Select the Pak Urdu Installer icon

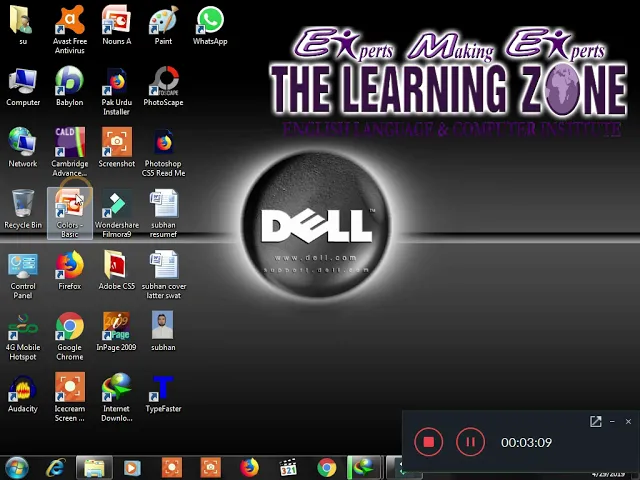[x=117, y=91]
